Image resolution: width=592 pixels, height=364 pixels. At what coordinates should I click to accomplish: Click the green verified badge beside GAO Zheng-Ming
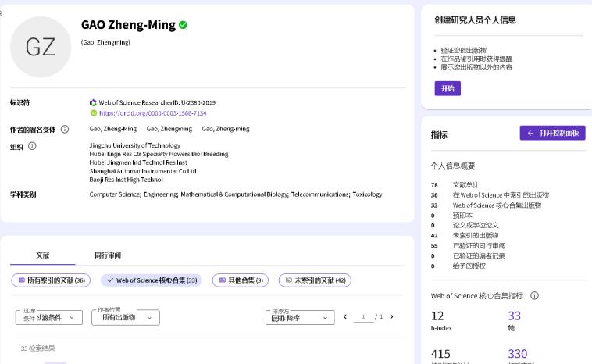[183, 25]
